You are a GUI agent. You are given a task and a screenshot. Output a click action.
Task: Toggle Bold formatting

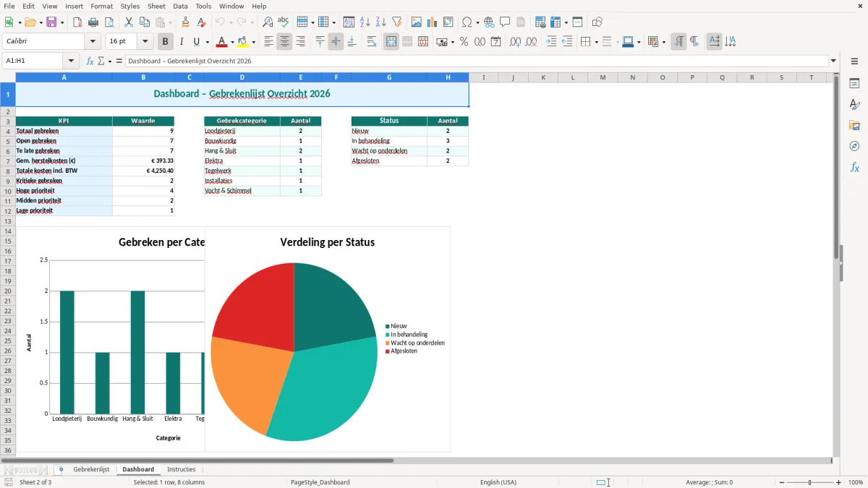(x=166, y=42)
